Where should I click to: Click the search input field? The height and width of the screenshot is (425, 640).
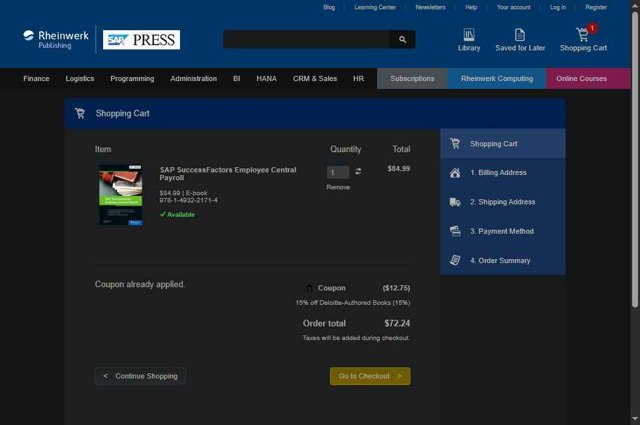[307, 39]
